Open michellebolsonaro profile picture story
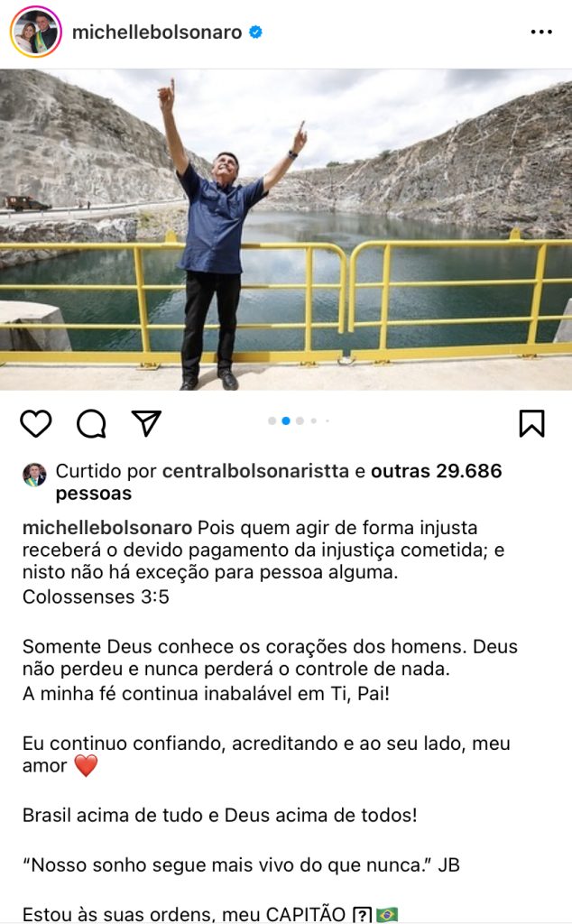 click(x=36, y=32)
